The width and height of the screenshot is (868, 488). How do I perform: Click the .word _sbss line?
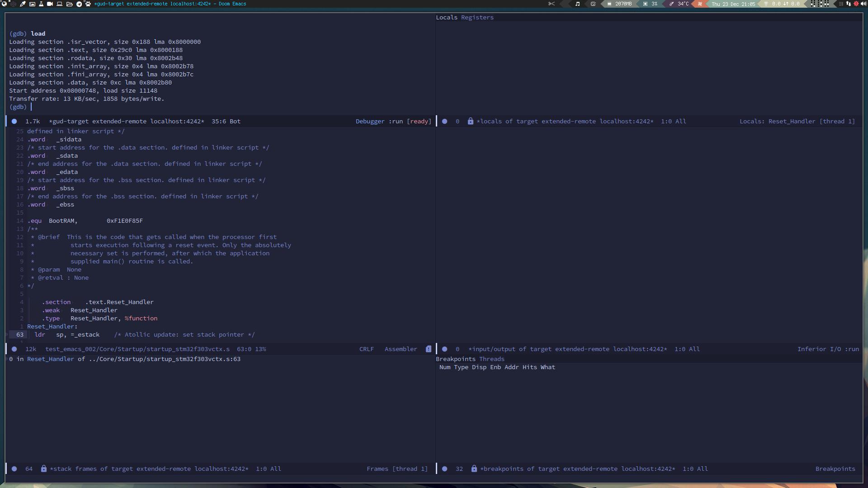pyautogui.click(x=51, y=188)
